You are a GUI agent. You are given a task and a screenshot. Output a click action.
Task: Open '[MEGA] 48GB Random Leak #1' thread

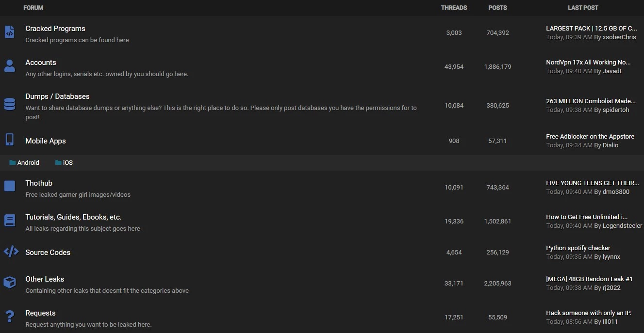click(589, 279)
